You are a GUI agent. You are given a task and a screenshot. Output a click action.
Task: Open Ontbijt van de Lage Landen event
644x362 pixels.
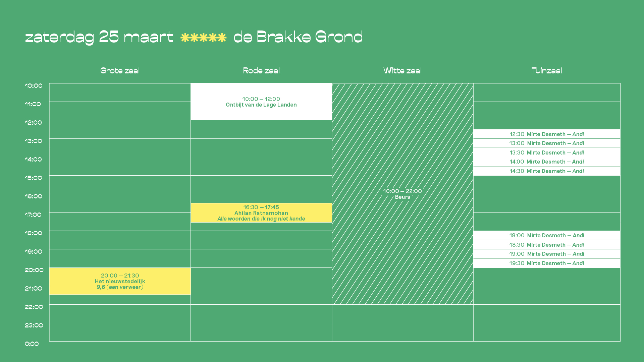click(261, 102)
